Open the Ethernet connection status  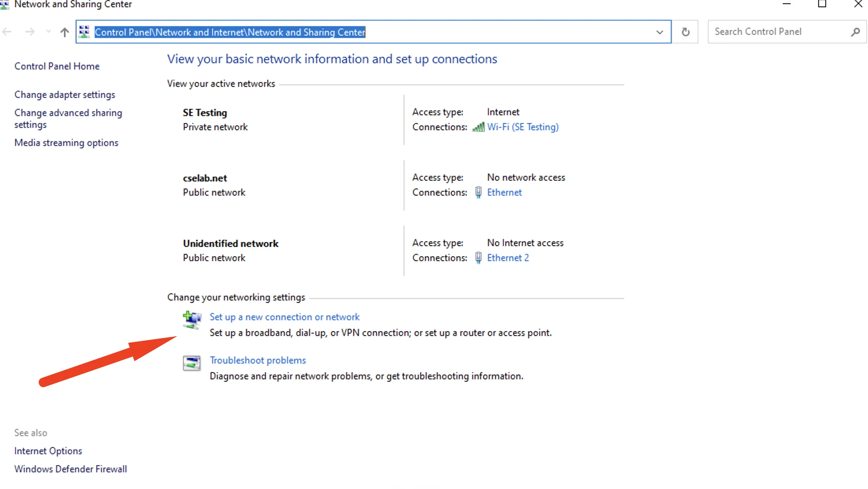point(504,192)
